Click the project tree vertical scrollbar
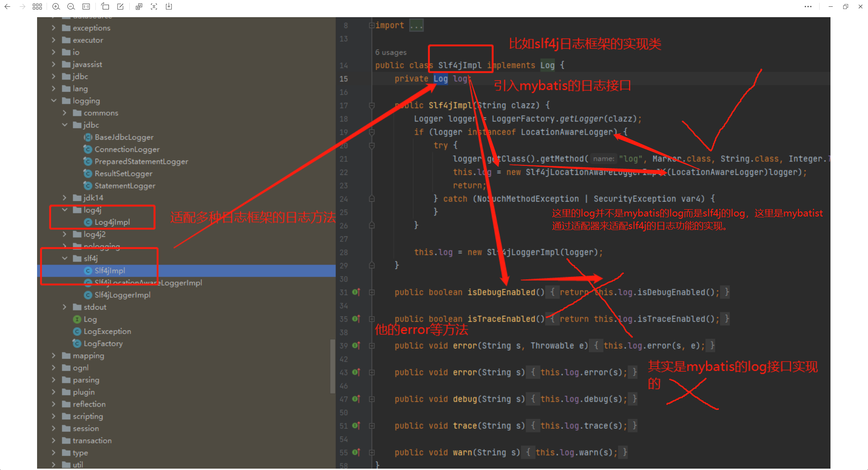The width and height of the screenshot is (868, 470). [333, 366]
